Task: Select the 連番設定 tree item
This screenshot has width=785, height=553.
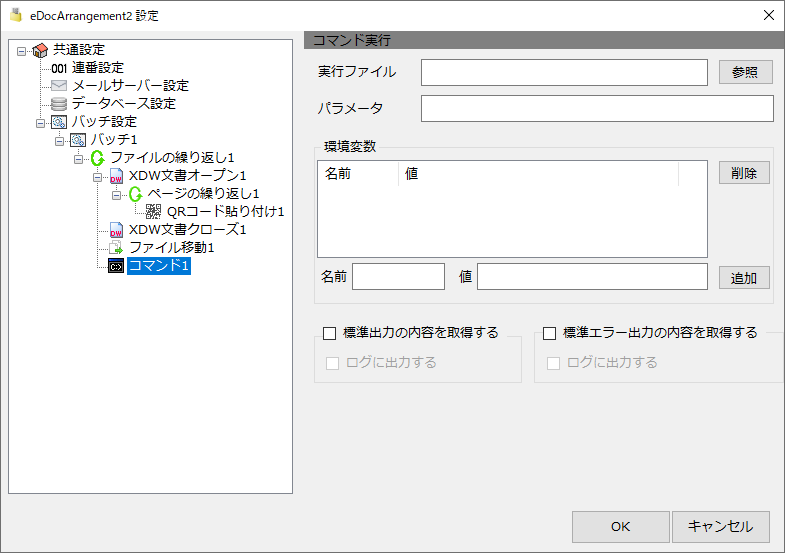Action: [98, 68]
